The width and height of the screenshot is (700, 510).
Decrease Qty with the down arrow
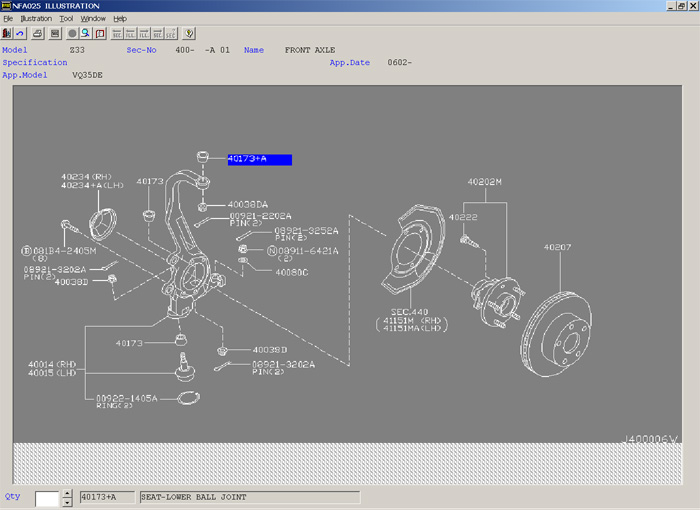67,502
